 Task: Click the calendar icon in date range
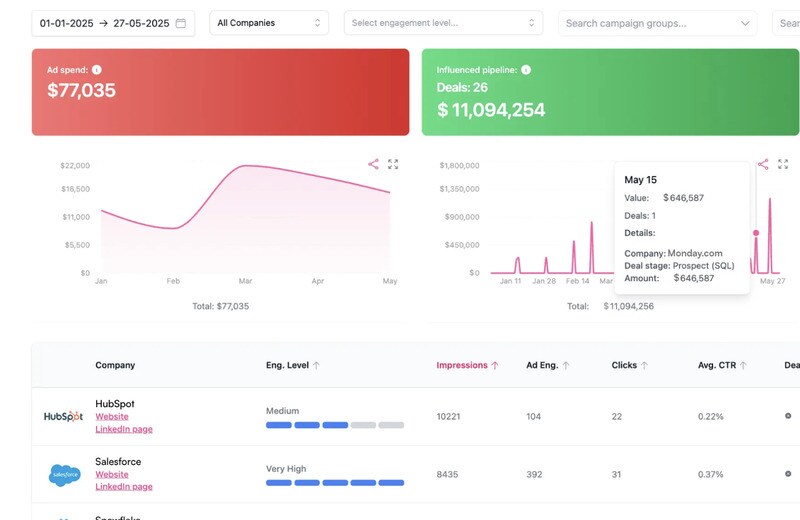[x=181, y=23]
